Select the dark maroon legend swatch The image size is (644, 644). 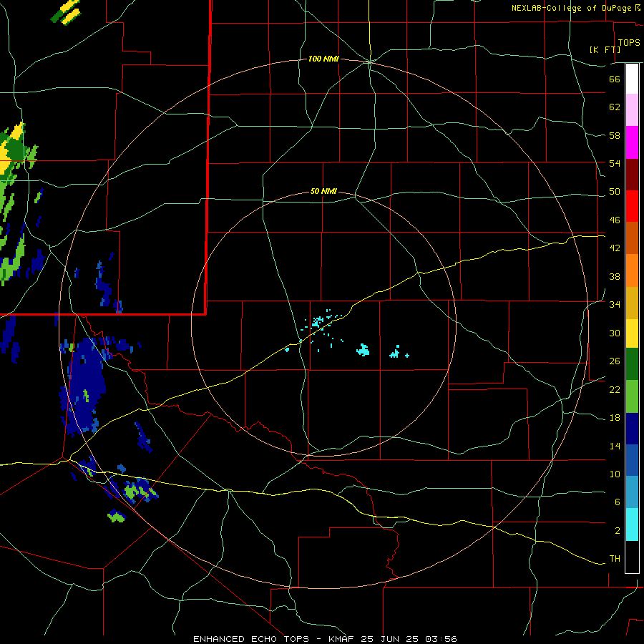632,174
